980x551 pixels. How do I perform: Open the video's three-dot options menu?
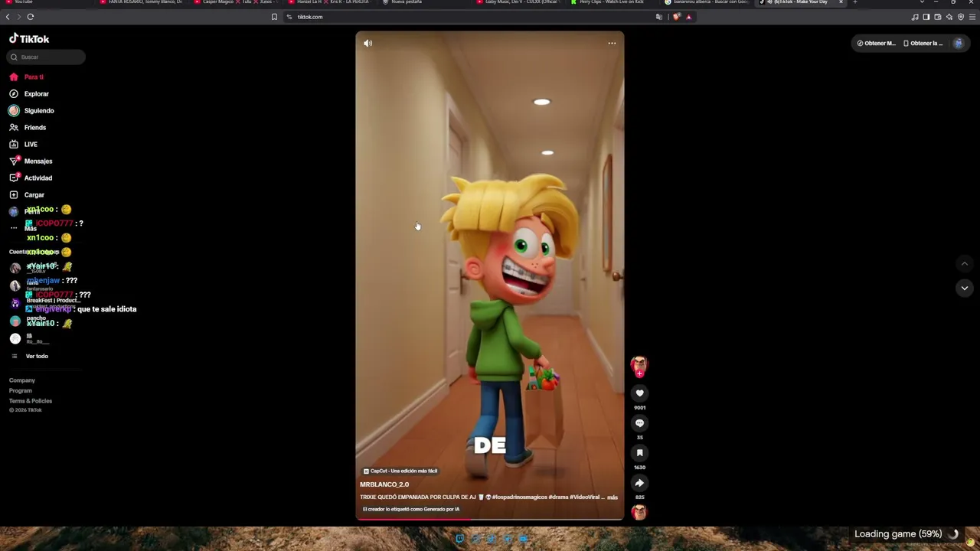[x=612, y=44]
